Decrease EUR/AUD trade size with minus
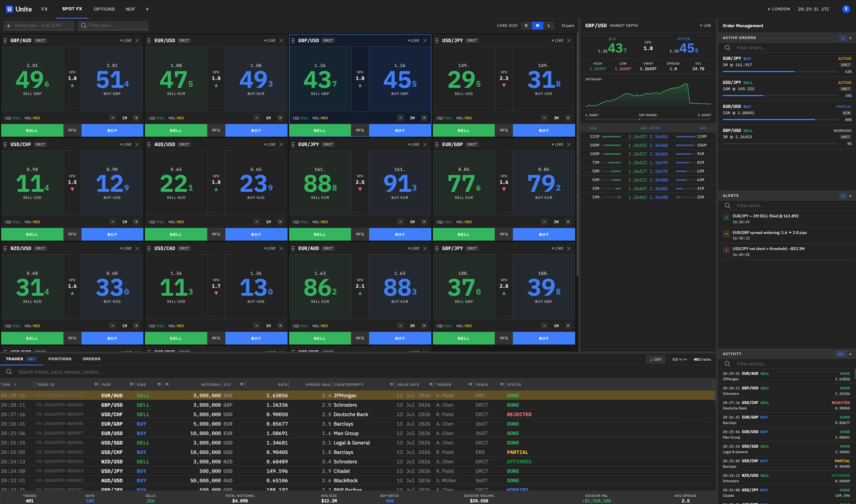856x504 pixels. point(400,326)
